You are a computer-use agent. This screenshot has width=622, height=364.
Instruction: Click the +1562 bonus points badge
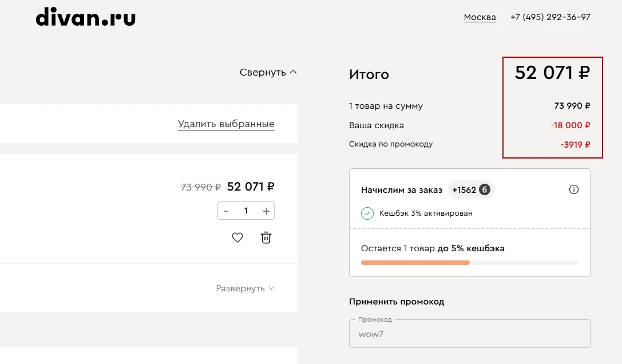[471, 189]
